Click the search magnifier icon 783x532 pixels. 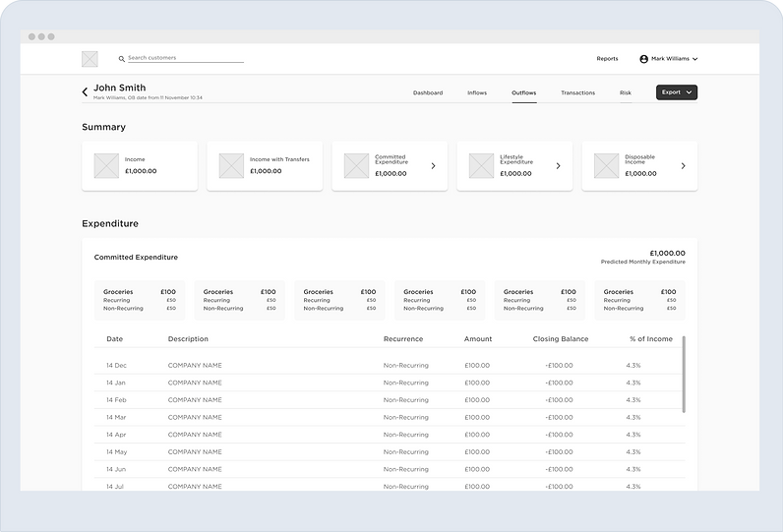pyautogui.click(x=121, y=59)
